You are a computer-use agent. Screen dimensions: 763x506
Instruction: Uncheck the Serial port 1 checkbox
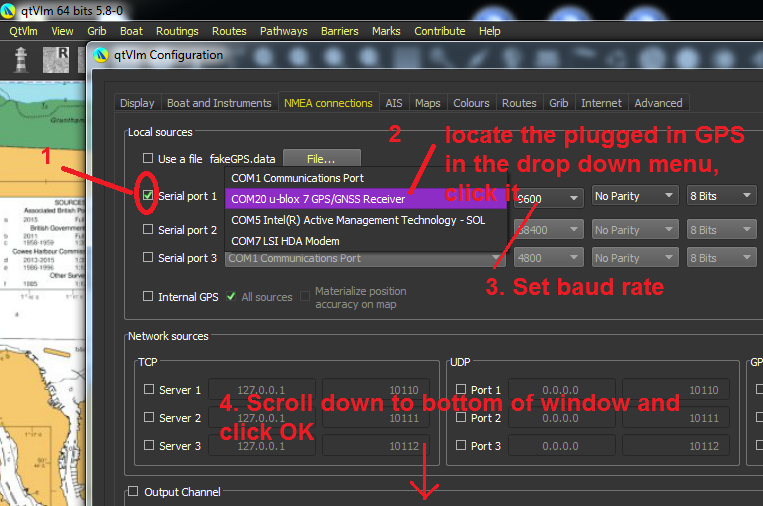[148, 196]
